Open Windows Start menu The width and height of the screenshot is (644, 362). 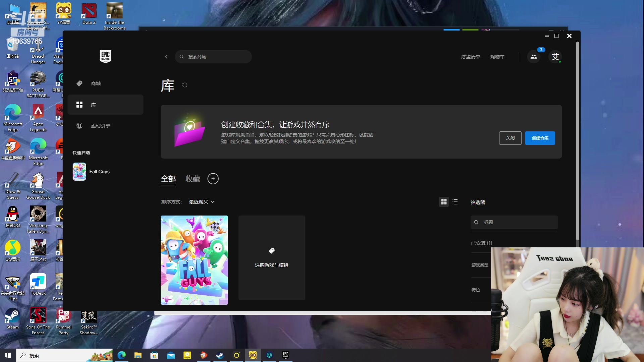tap(8, 355)
